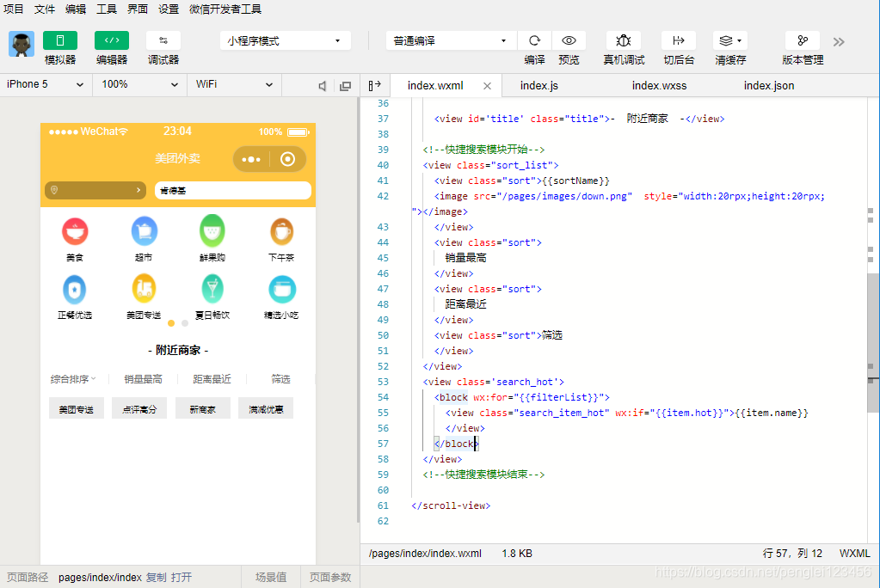Click the location selector in simulator
The width and height of the screenshot is (880, 588).
pyautogui.click(x=95, y=190)
